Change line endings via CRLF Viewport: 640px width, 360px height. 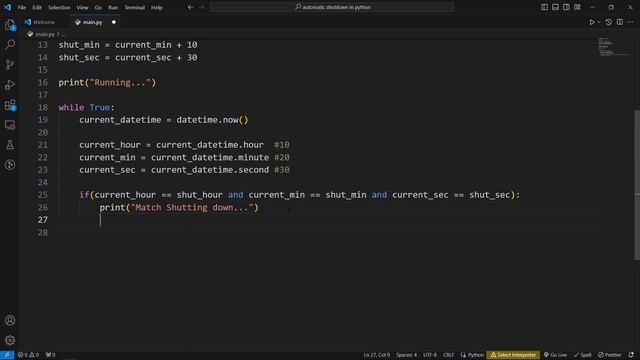click(x=449, y=355)
